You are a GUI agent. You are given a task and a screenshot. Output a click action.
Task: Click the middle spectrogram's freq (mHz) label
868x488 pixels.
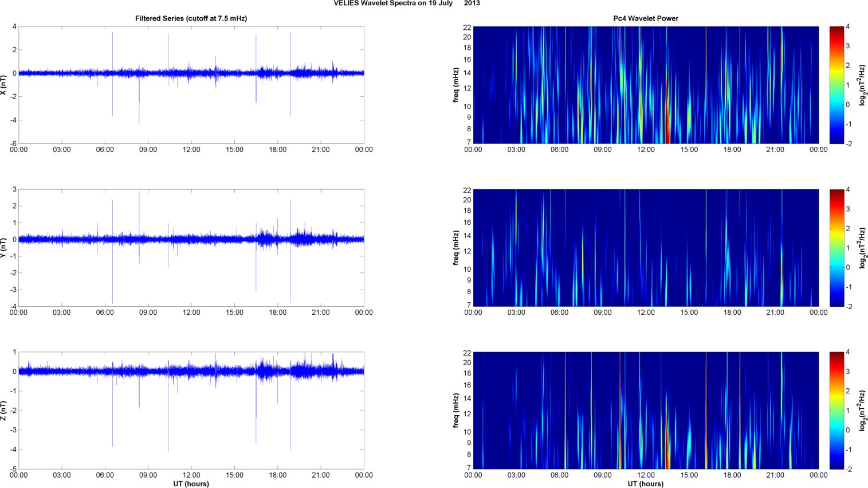point(456,248)
